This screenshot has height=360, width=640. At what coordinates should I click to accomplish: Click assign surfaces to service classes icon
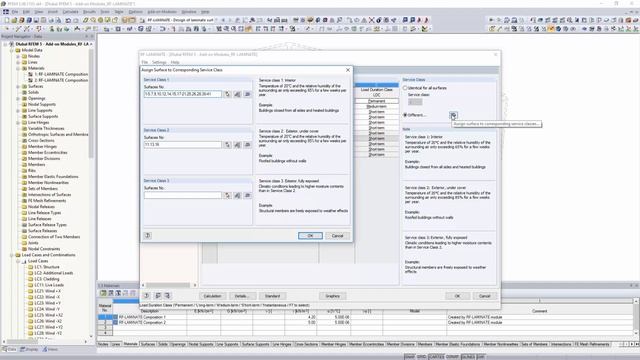coord(453,115)
